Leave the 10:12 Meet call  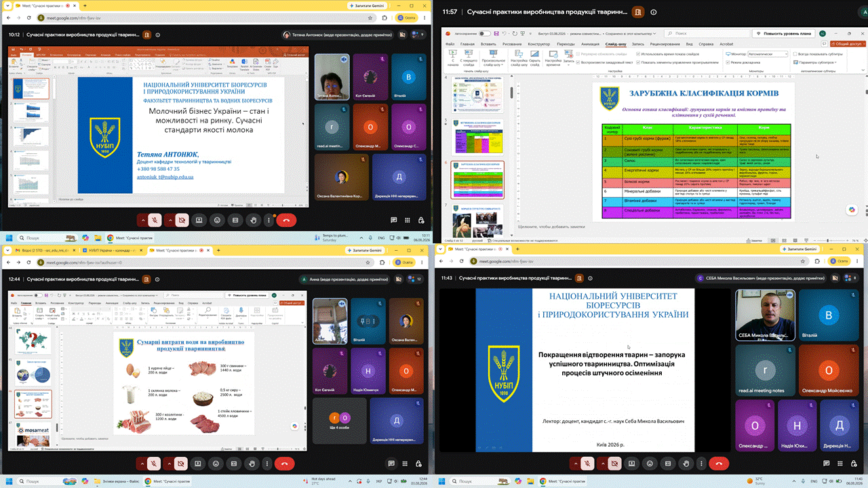click(286, 220)
